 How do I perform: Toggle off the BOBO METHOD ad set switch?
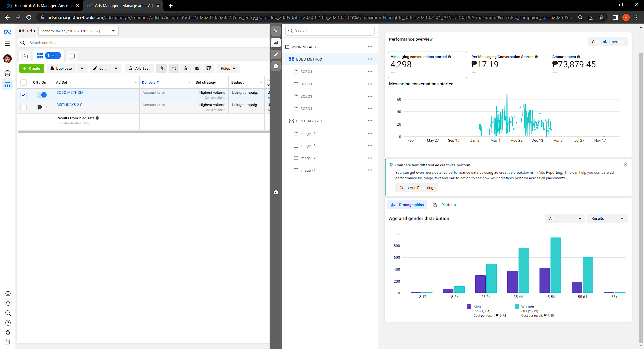[42, 95]
